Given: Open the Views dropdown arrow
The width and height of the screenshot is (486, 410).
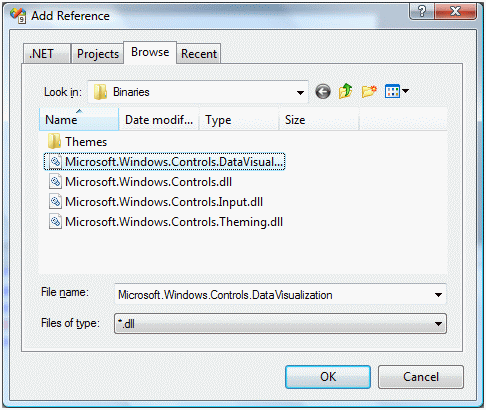Looking at the screenshot, I should (405, 91).
